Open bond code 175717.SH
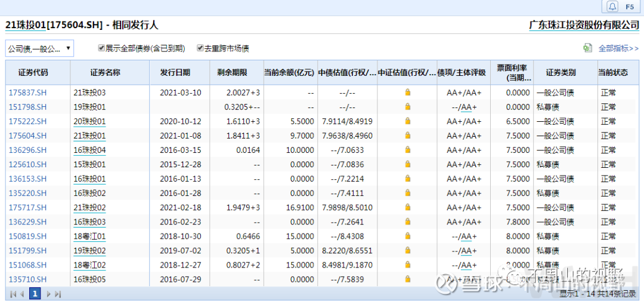644x304 pixels. (x=27, y=207)
